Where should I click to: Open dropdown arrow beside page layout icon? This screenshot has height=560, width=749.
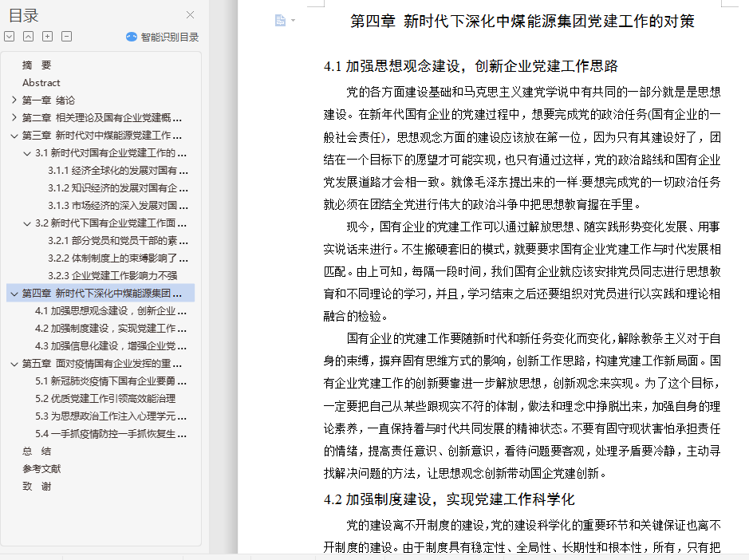coord(293,21)
